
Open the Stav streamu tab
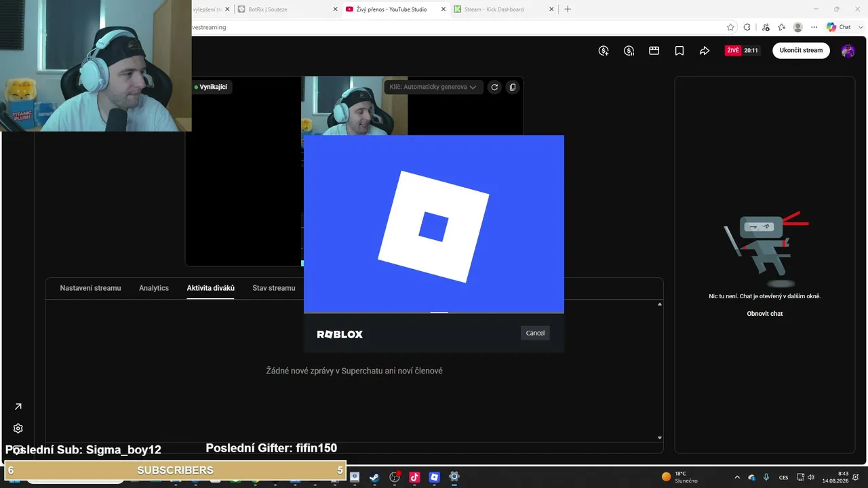click(274, 288)
